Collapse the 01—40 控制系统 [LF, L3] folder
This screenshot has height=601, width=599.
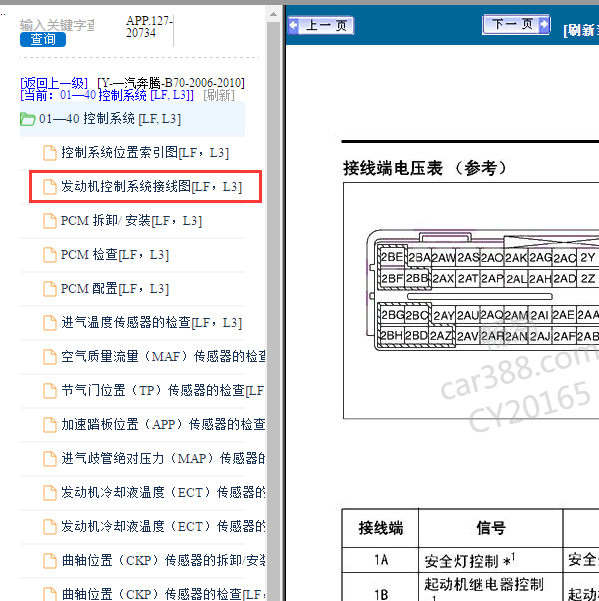pos(110,119)
